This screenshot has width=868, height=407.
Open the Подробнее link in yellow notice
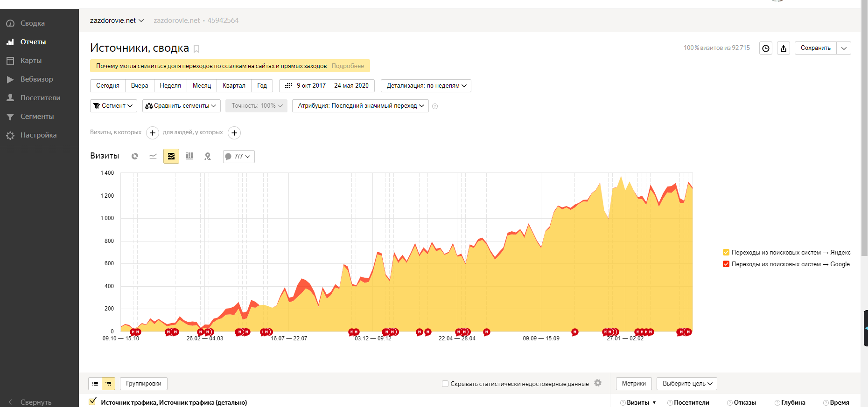(x=348, y=66)
